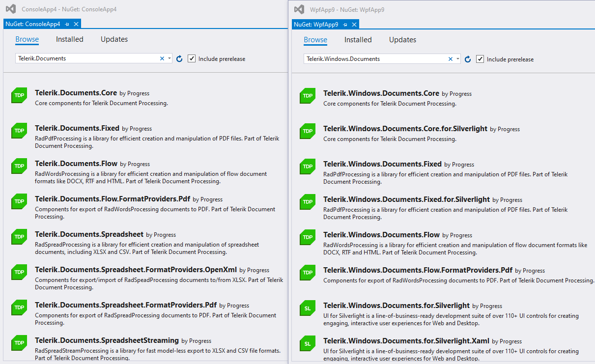The width and height of the screenshot is (595, 364).
Task: Open the search history dropdown in WpfApp9
Action: pos(457,59)
